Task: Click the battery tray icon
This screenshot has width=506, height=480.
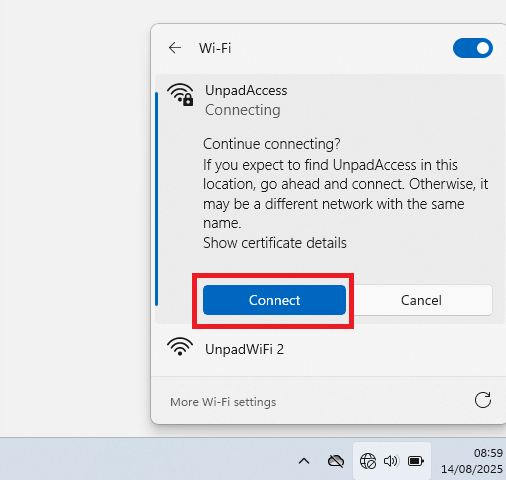Action: (x=416, y=461)
